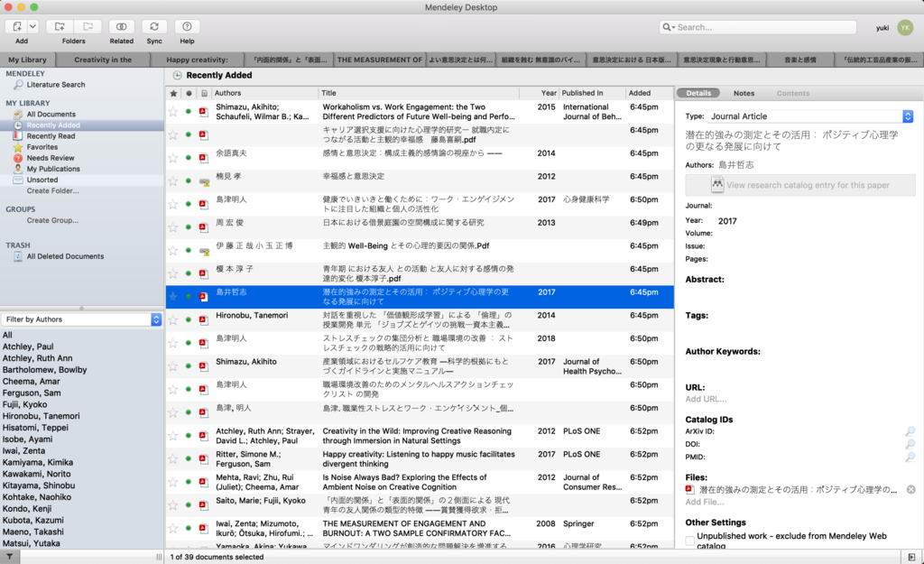This screenshot has height=564, width=924.
Task: Click Add File... link
Action: [x=705, y=502]
